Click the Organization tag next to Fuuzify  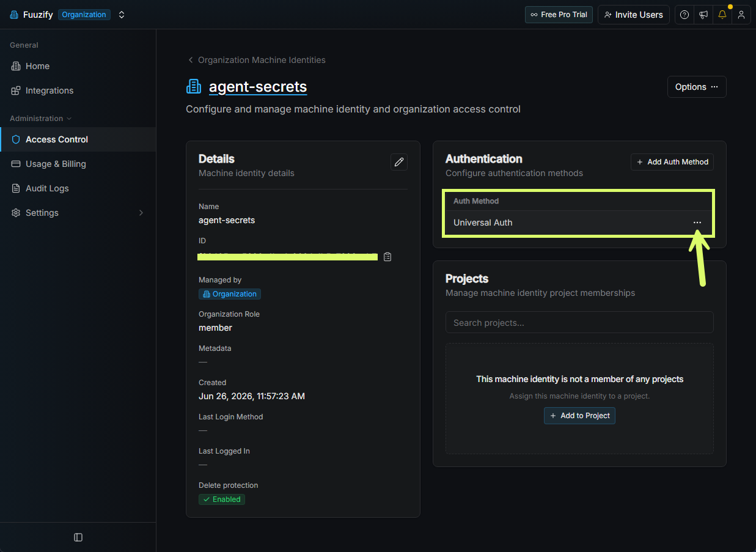pyautogui.click(x=84, y=15)
